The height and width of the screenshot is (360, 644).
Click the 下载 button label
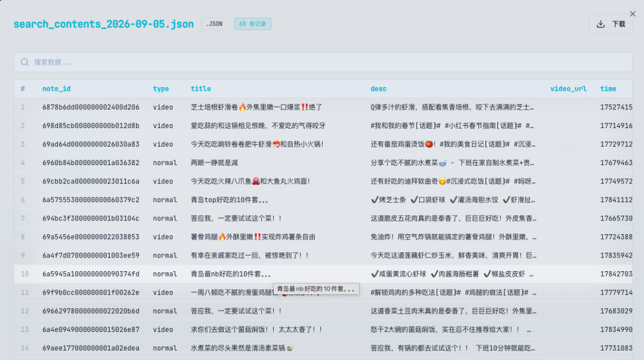[x=618, y=24]
